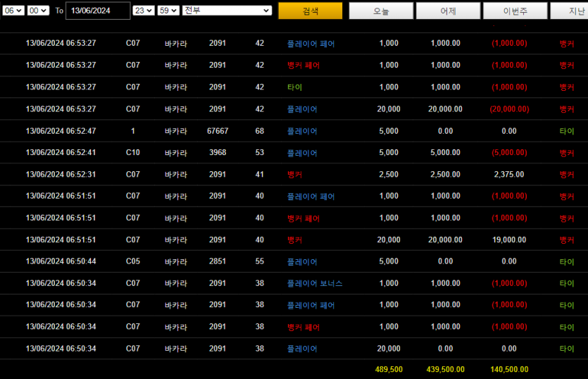Click the yellow 검색 search button

tap(310, 11)
